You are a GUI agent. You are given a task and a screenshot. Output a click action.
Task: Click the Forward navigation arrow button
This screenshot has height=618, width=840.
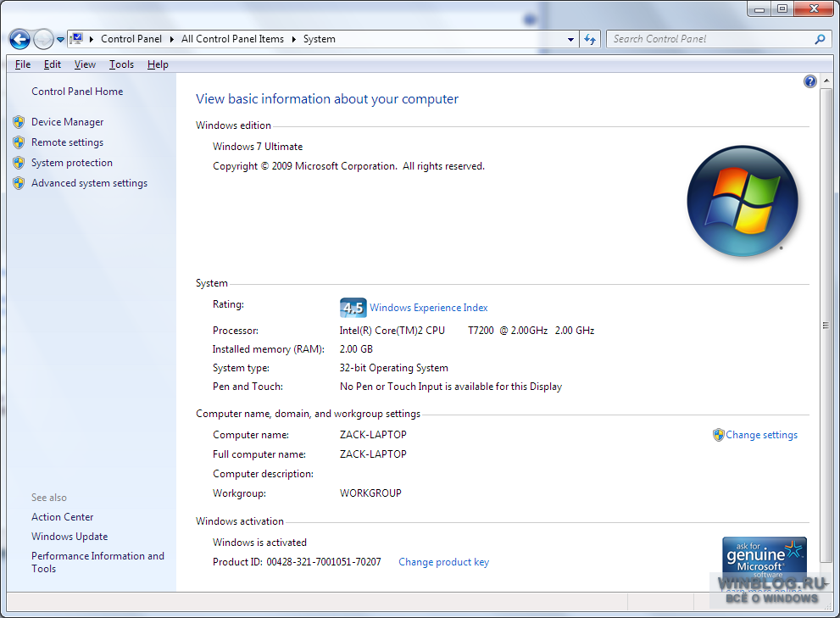coord(43,39)
